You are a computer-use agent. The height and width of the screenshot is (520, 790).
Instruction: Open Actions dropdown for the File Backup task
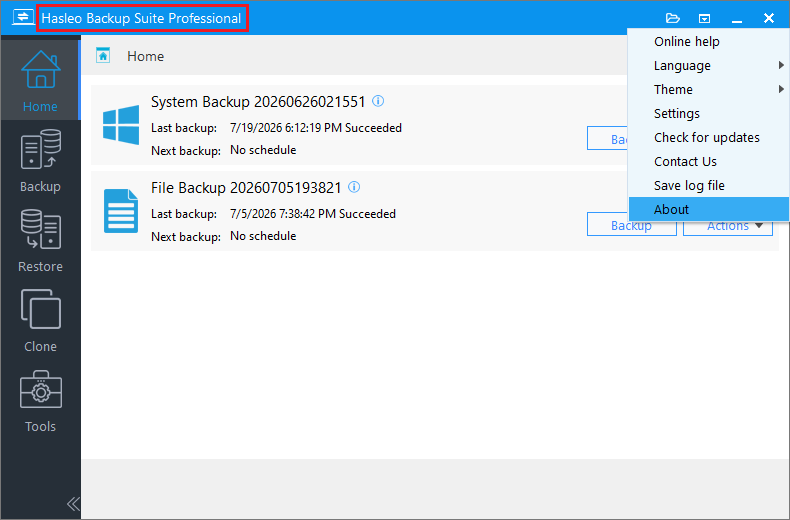point(728,228)
